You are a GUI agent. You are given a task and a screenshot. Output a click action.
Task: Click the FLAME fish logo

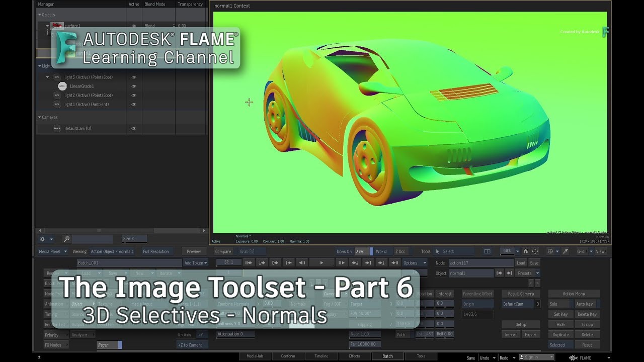point(573,357)
